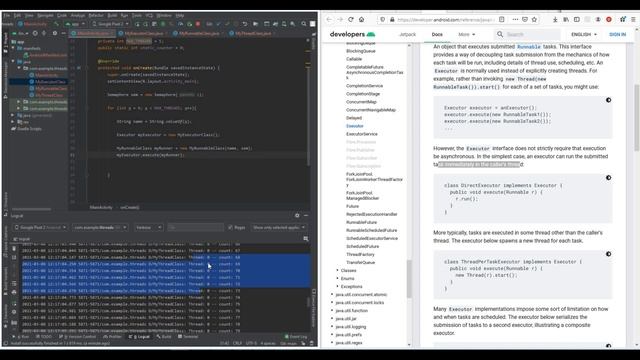Click the red extension icon in Firefox toolbar
This screenshot has height=360, width=640.
pyautogui.click(x=609, y=20)
